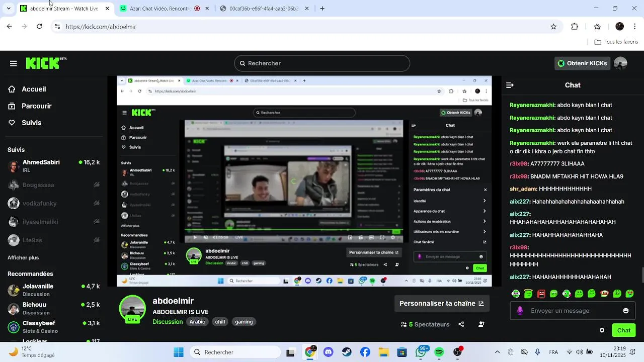Click the Arabic tag

coord(197,322)
